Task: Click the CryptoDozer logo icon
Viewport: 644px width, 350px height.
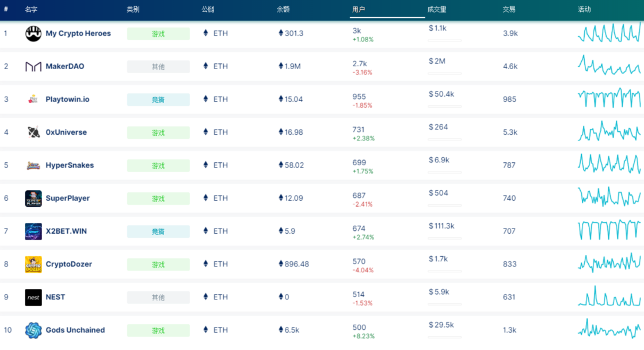Action: [x=33, y=264]
